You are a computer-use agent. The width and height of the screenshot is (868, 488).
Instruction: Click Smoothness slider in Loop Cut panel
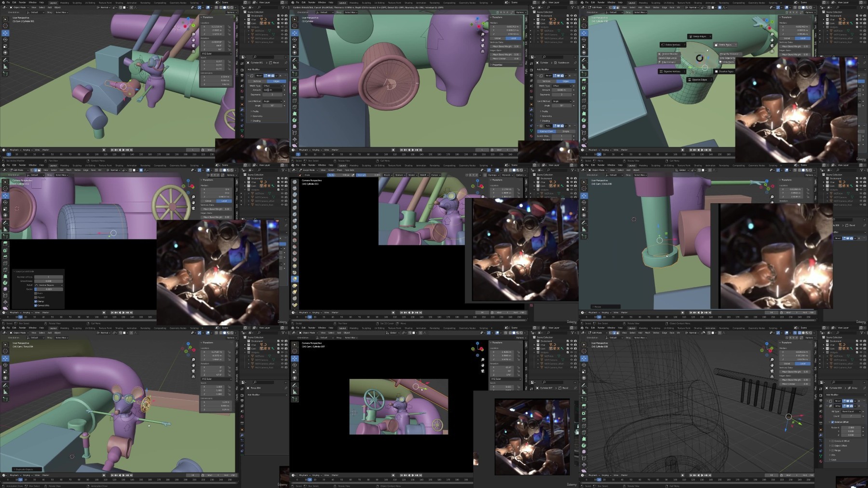pyautogui.click(x=48, y=281)
